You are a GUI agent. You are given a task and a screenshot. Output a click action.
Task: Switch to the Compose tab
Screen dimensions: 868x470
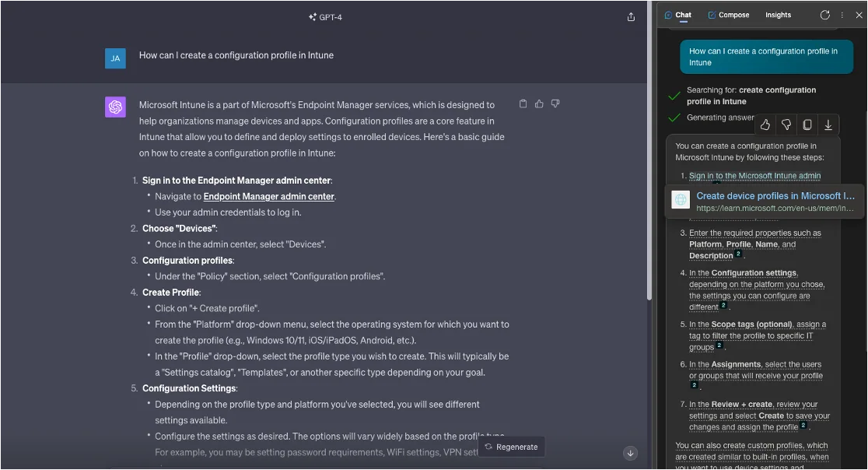click(x=729, y=15)
